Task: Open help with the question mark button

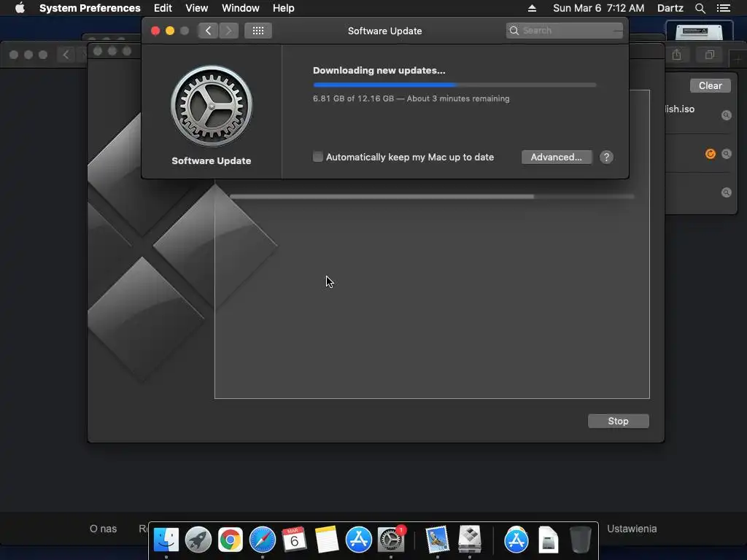Action: pos(606,157)
